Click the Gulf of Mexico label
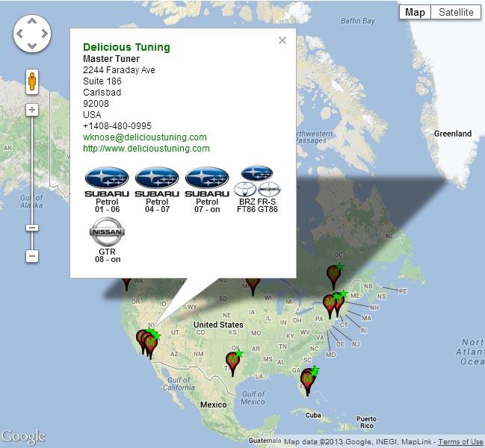Viewport: 485px width, 448px height. pyautogui.click(x=253, y=398)
